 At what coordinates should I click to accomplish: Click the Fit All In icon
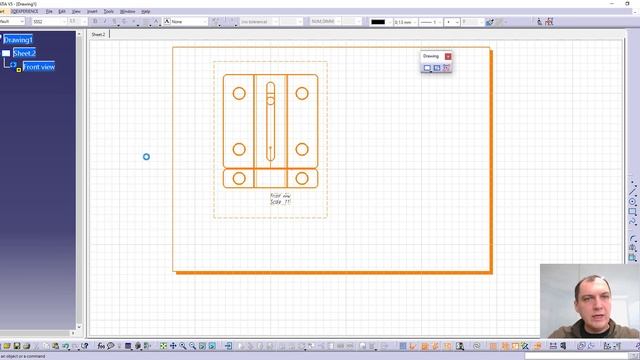point(163,346)
